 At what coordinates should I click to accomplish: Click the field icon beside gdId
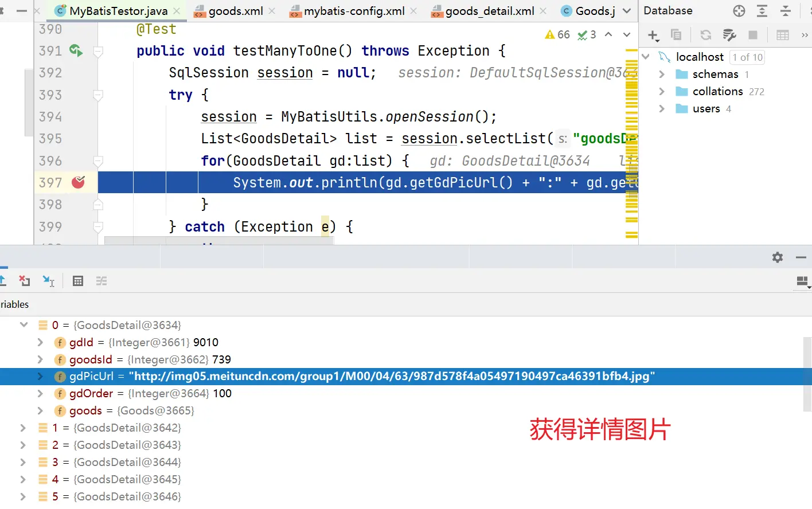pos(60,343)
